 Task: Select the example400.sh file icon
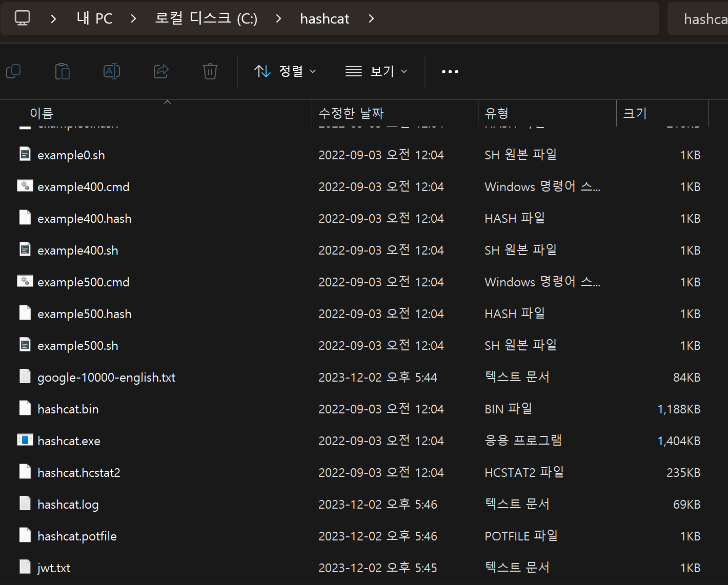pos(25,249)
